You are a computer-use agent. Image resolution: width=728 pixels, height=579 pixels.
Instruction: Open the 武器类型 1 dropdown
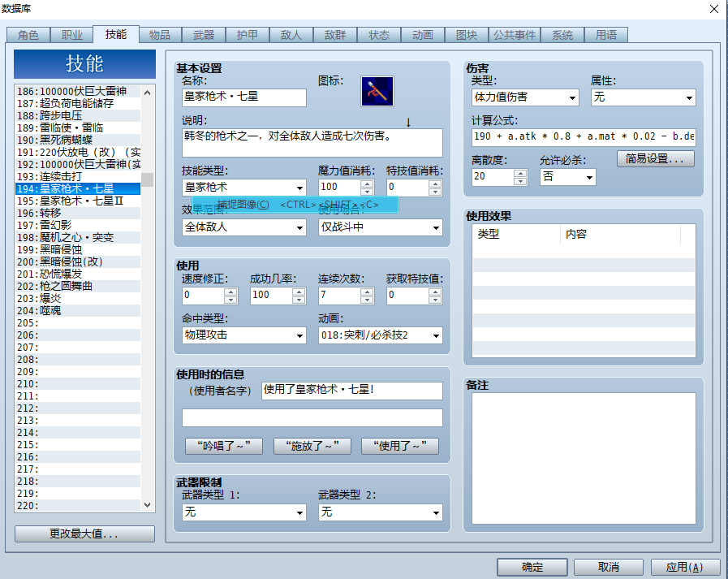pyautogui.click(x=243, y=512)
